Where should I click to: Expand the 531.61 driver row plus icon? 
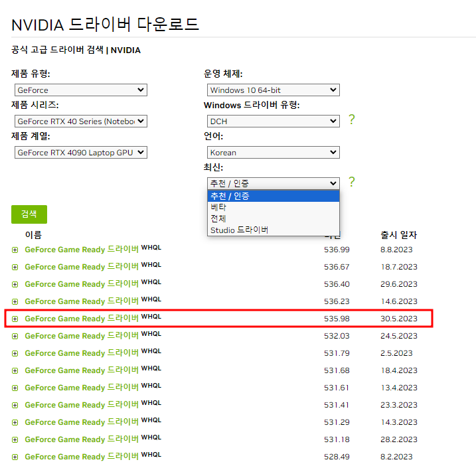point(15,388)
